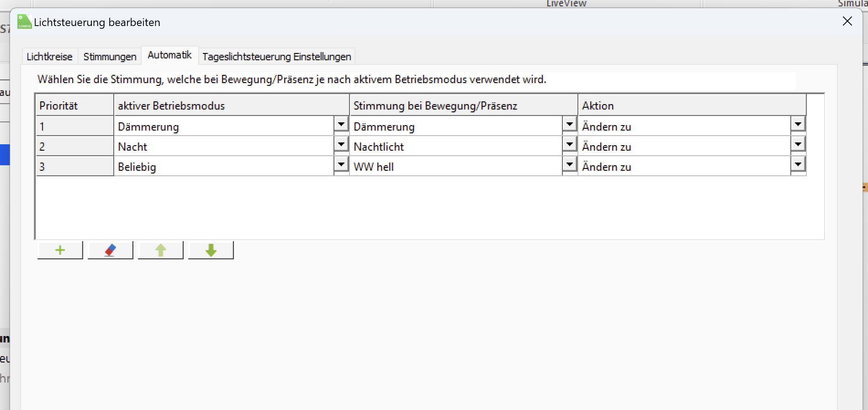Select the priority 2 row cell

(74, 147)
